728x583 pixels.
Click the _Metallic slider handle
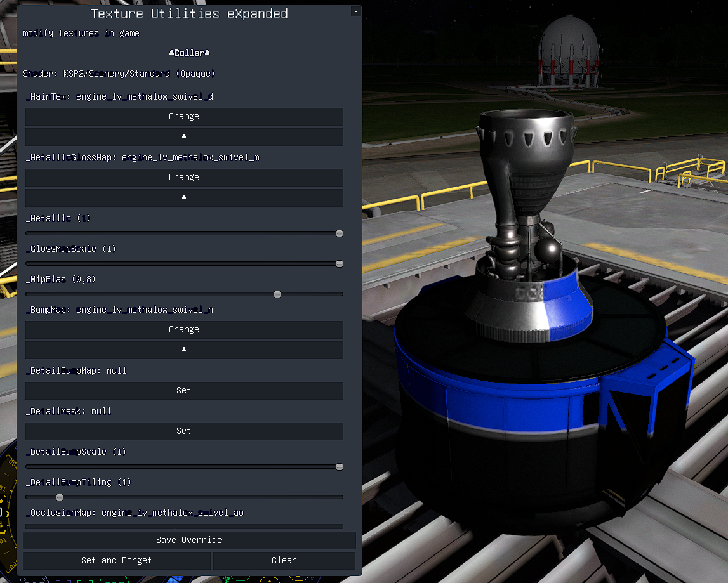340,233
